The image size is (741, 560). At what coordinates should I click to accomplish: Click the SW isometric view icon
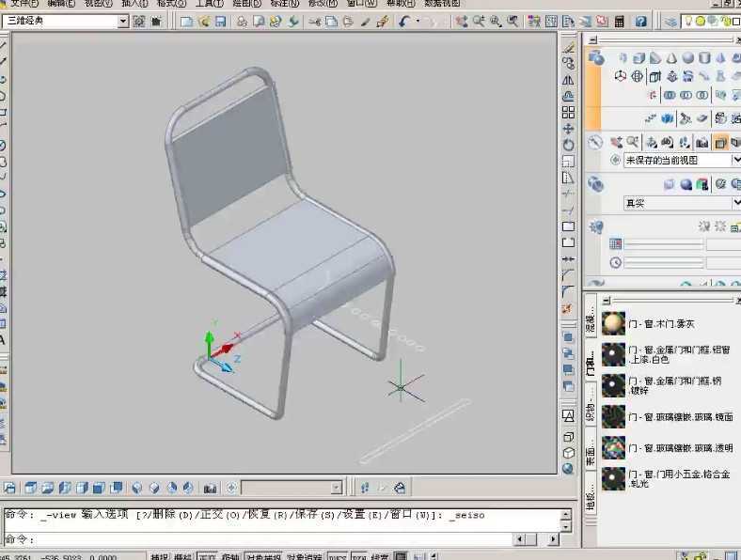137,488
